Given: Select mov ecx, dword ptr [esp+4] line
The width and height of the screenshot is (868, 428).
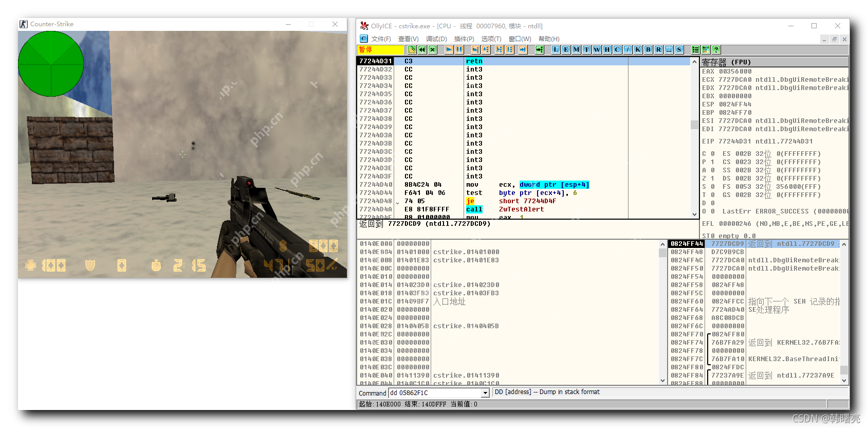Looking at the screenshot, I should [524, 185].
